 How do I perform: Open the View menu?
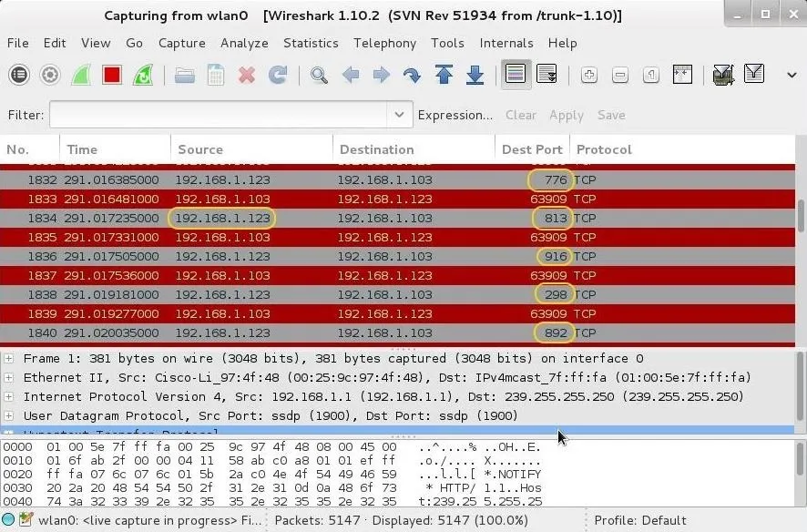pos(96,43)
